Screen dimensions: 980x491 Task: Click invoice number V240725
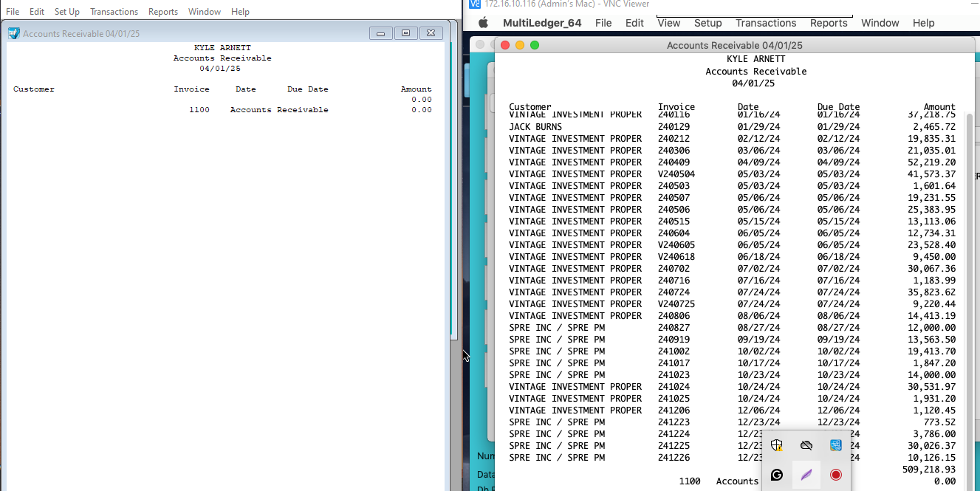coord(676,304)
